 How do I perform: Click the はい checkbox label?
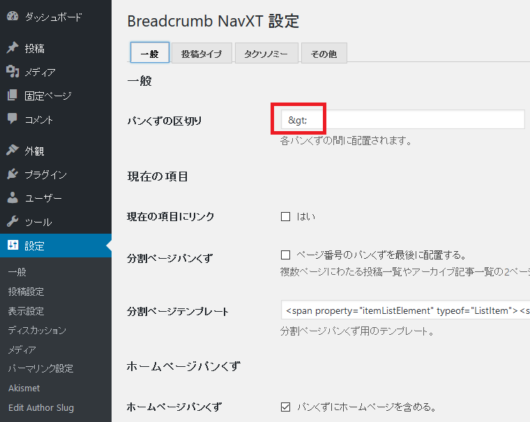306,216
